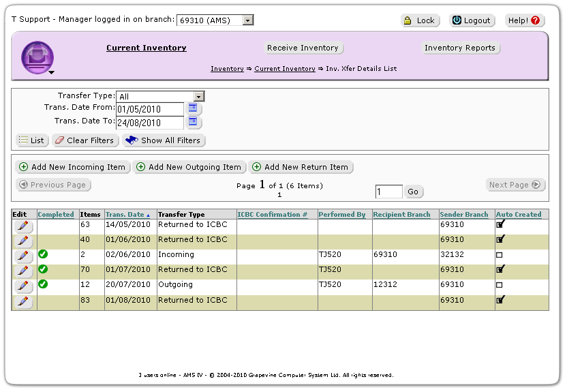Click the page number input field

click(388, 192)
